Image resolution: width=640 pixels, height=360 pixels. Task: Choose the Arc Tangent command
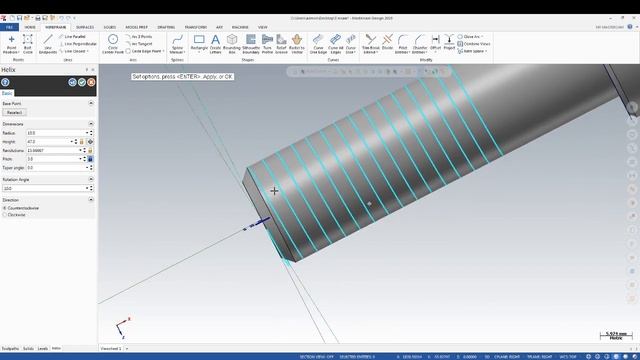pyautogui.click(x=139, y=44)
